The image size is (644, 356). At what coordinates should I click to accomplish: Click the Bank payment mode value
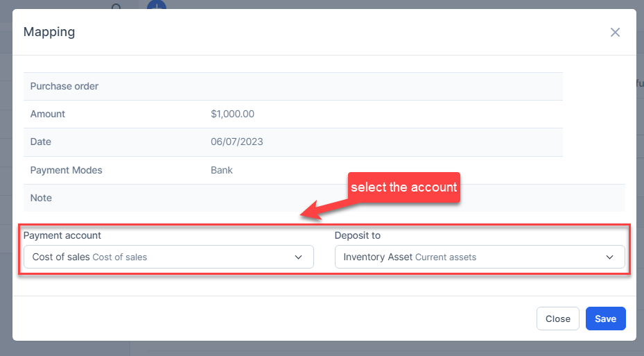click(222, 170)
